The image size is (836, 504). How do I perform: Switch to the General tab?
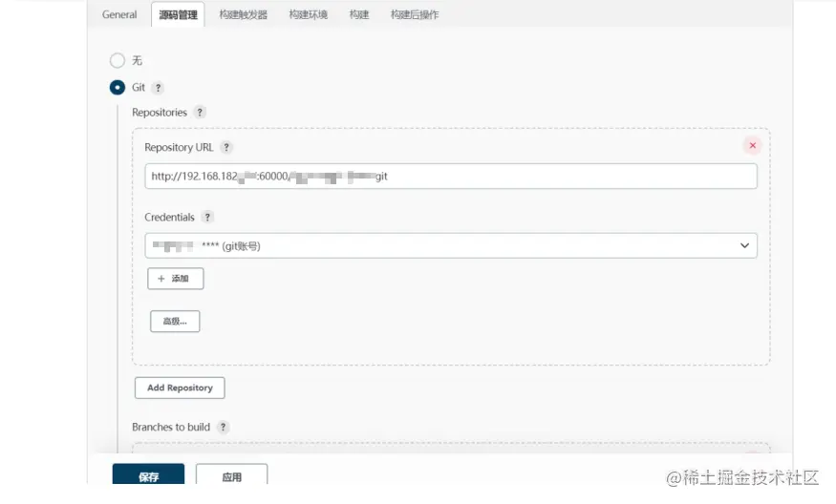119,14
